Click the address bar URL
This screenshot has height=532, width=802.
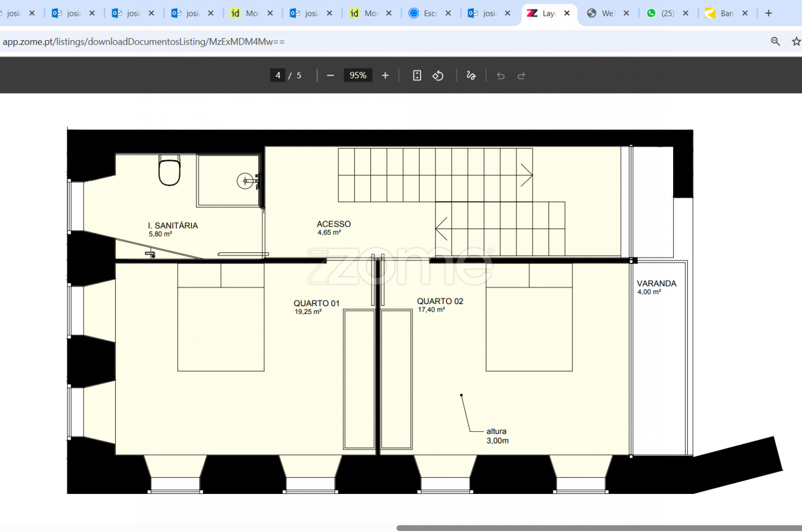tap(144, 42)
